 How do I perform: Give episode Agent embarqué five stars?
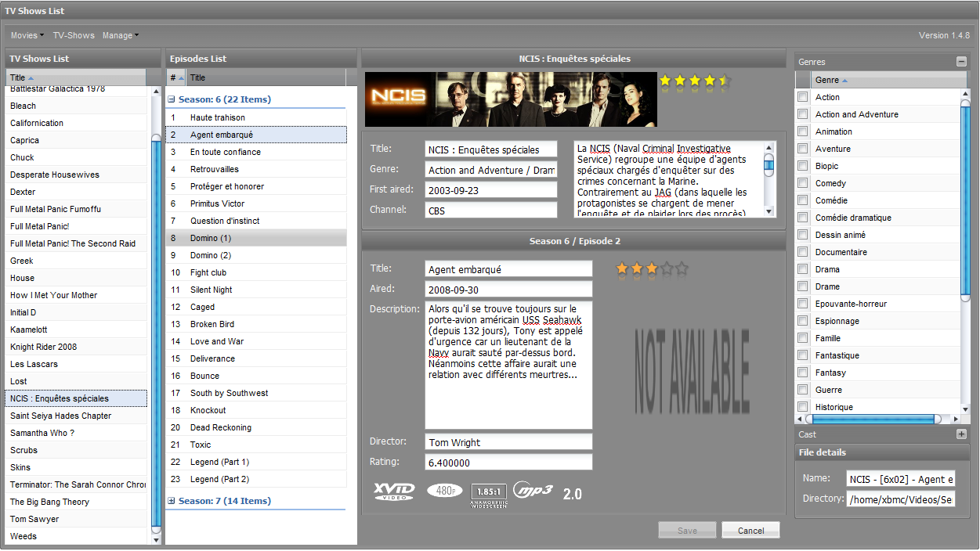click(682, 268)
